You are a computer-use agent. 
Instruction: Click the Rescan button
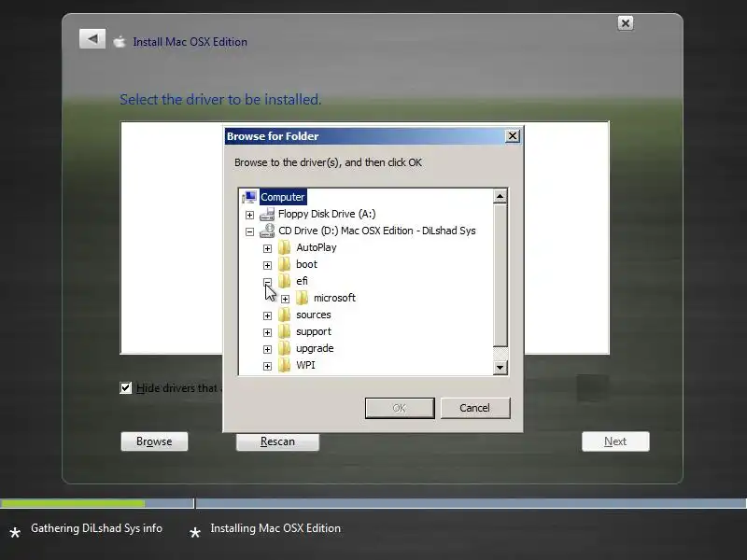pyautogui.click(x=277, y=441)
